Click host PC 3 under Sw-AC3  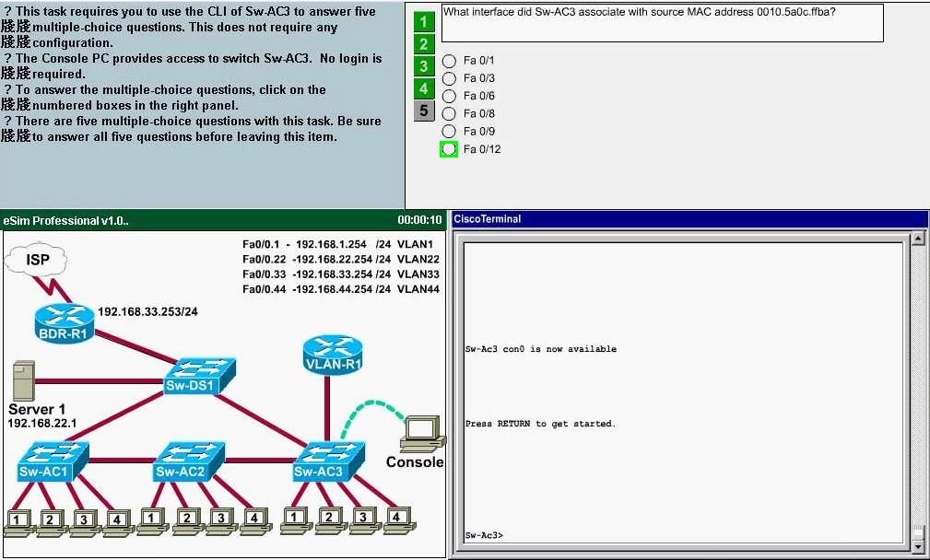(x=365, y=519)
